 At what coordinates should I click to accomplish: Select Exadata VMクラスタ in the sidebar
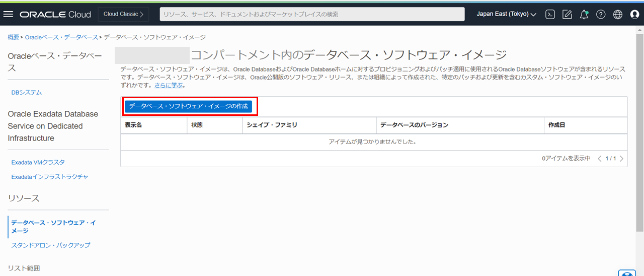click(x=38, y=162)
